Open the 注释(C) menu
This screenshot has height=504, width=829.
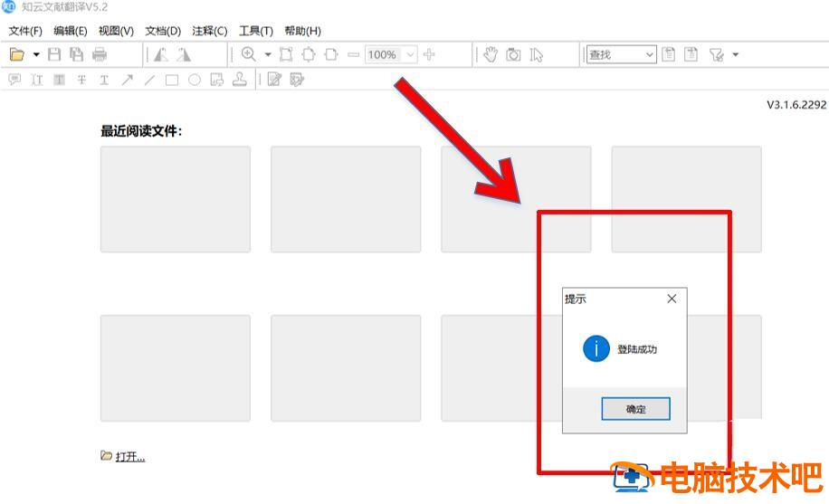pos(209,31)
